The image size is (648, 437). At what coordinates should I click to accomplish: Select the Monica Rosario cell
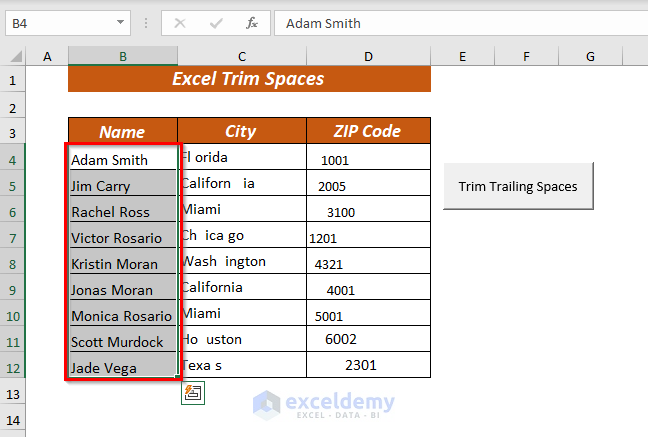pyautogui.click(x=123, y=313)
